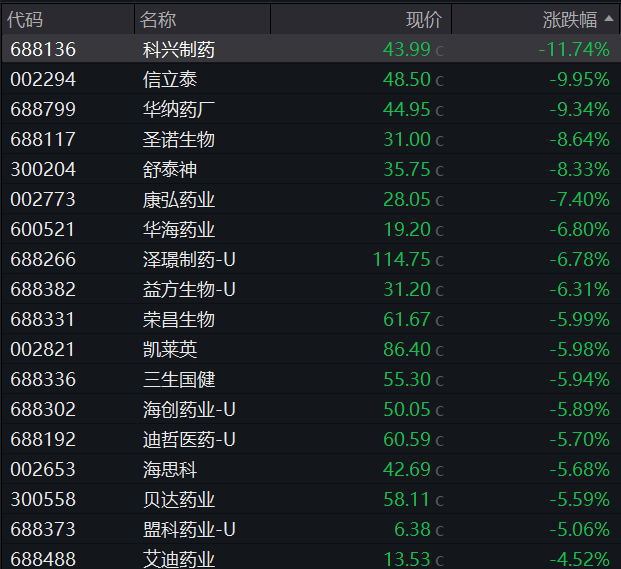Viewport: 621px width, 569px height.
Task: Click the change value -5.89%
Action: click(579, 409)
